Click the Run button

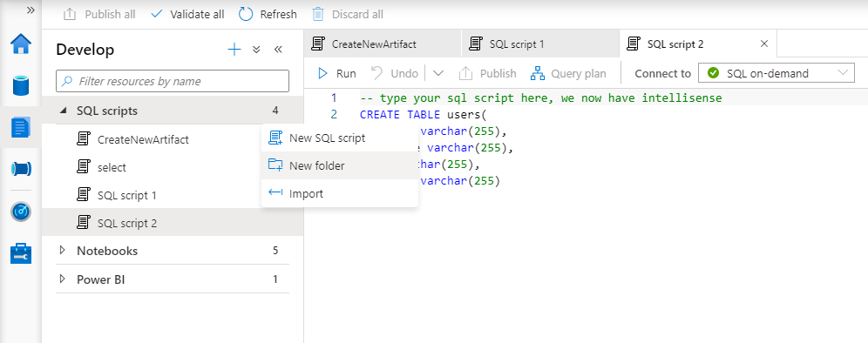tap(336, 73)
